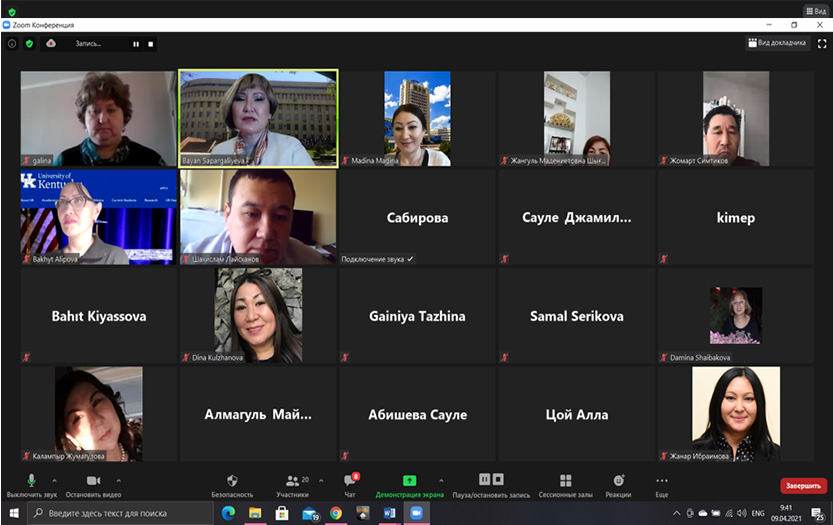Open the More (Ещё) menu

[661, 481]
